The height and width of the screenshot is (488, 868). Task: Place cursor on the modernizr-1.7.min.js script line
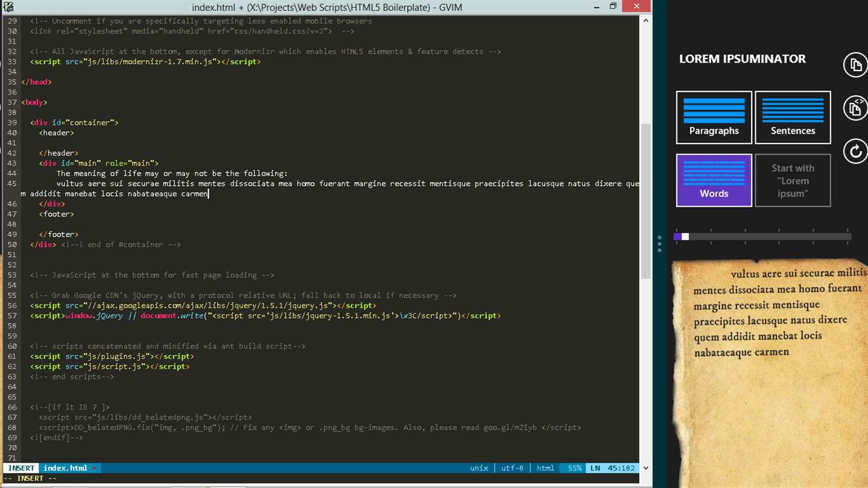coord(145,61)
